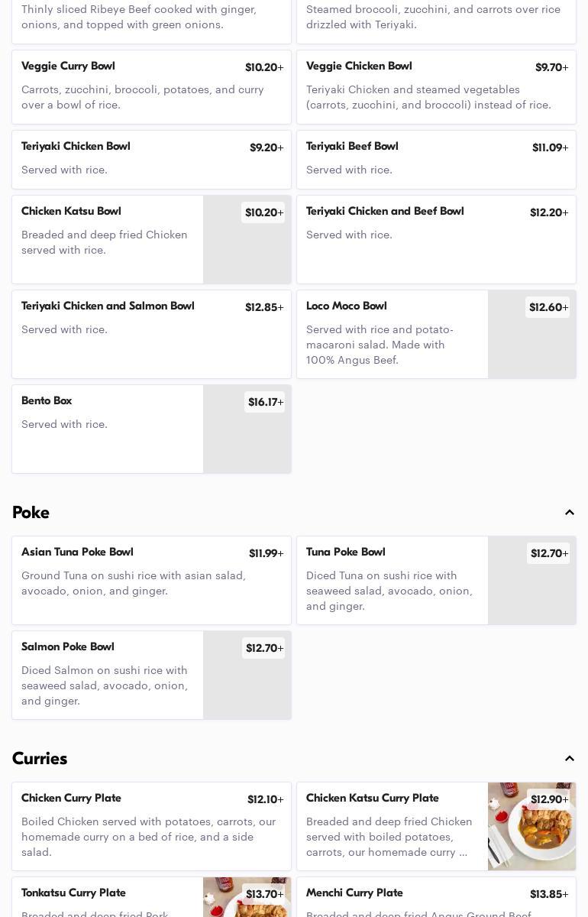Viewport: 588px width, 917px height.
Task: Click the $10.20+ price on Veggie Curry Bowl
Action: click(x=263, y=68)
